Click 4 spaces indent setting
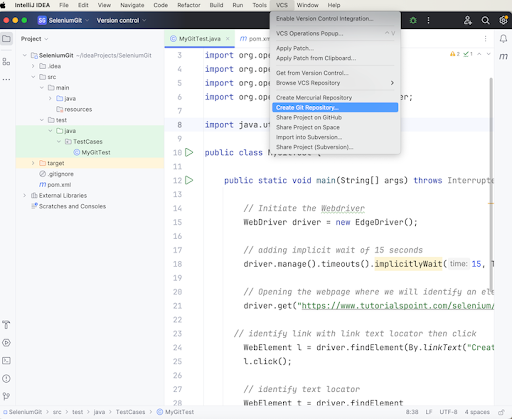 tap(477, 412)
